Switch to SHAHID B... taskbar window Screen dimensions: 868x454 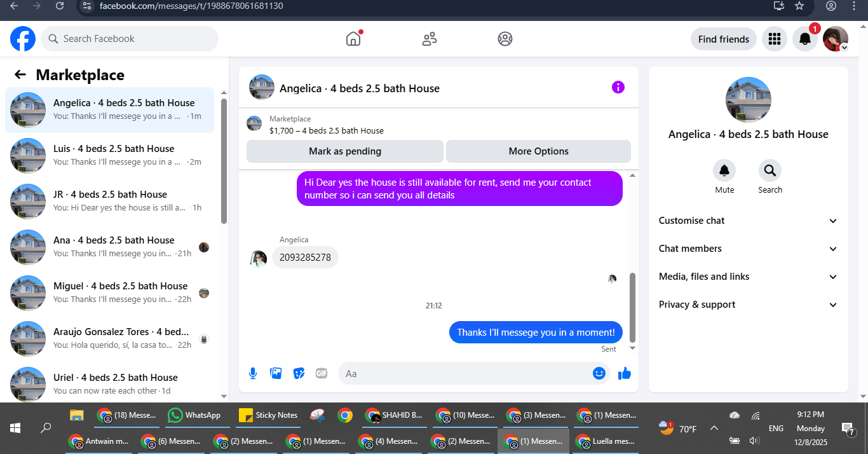[395, 415]
